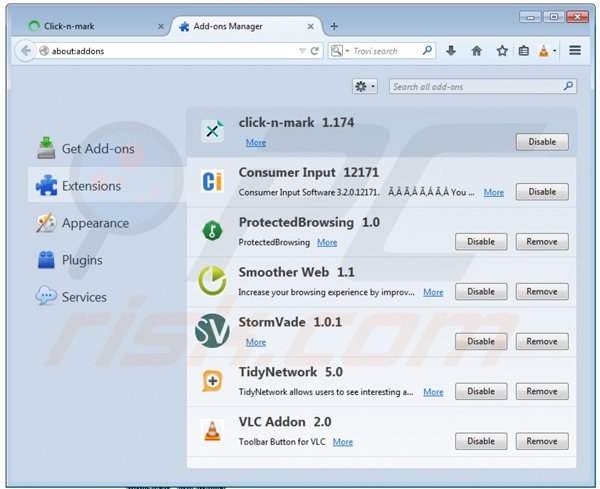This screenshot has height=489, width=600.
Task: Open the hamburger menu
Action: coord(575,51)
